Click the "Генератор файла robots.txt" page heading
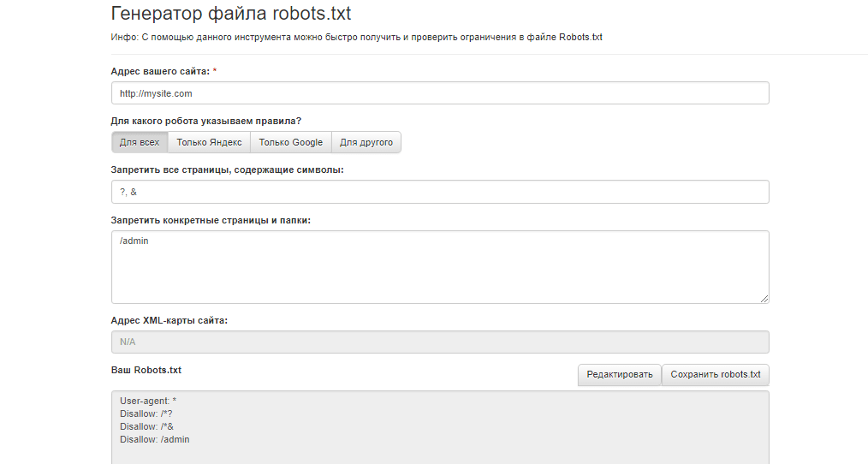Screen dimensions: 868x464 point(231,14)
